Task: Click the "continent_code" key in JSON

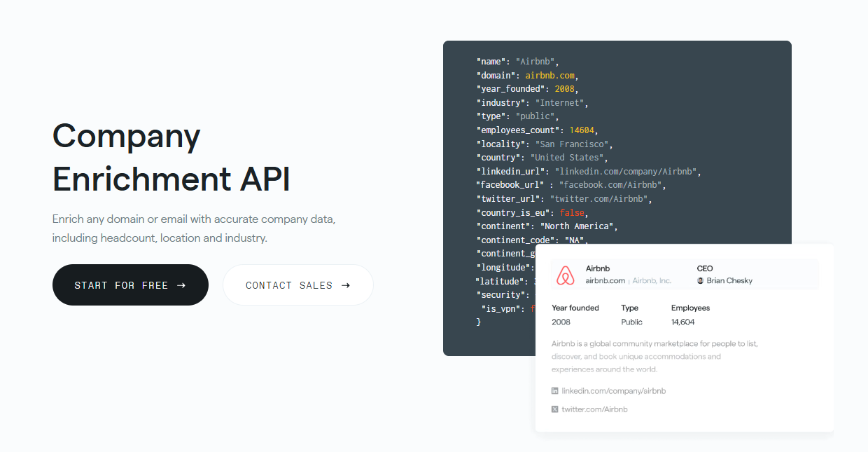Action: tap(515, 240)
